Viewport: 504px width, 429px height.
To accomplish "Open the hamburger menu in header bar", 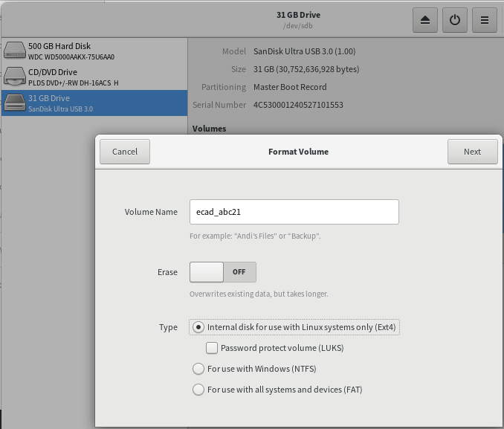I will pos(485,21).
